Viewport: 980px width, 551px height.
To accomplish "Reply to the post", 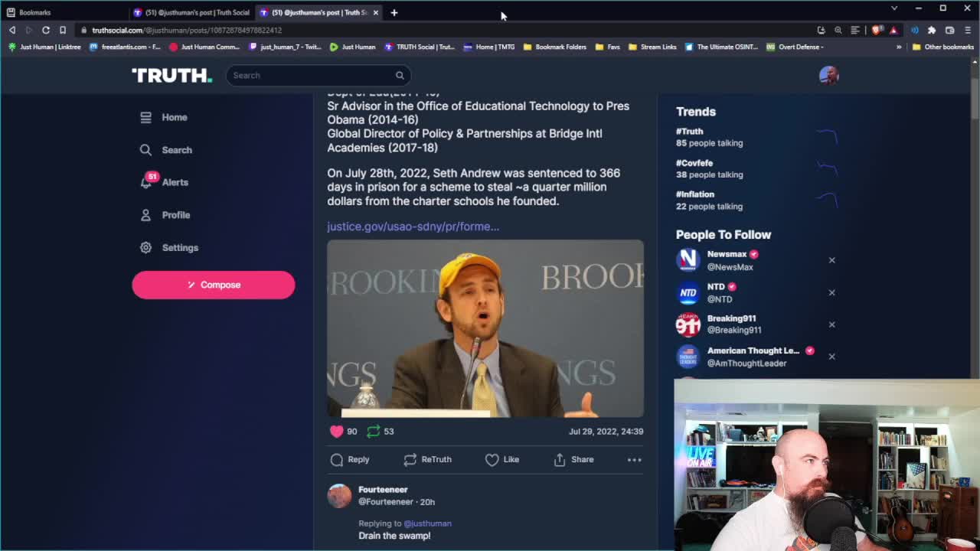I will click(350, 459).
